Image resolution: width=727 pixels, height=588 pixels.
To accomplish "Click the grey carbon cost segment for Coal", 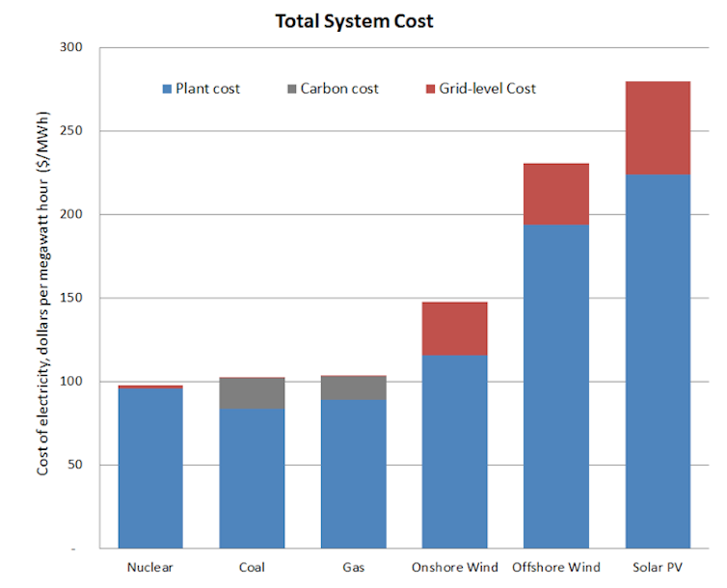I will coord(252,393).
